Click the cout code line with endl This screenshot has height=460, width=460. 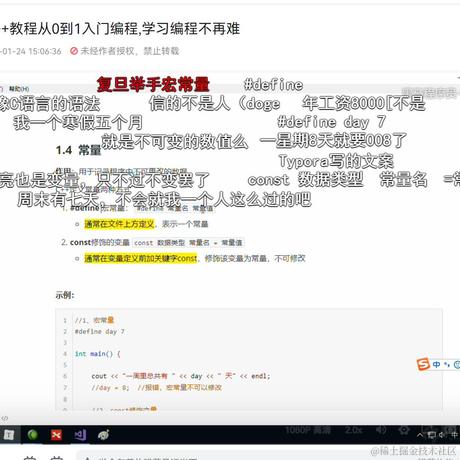pos(181,376)
